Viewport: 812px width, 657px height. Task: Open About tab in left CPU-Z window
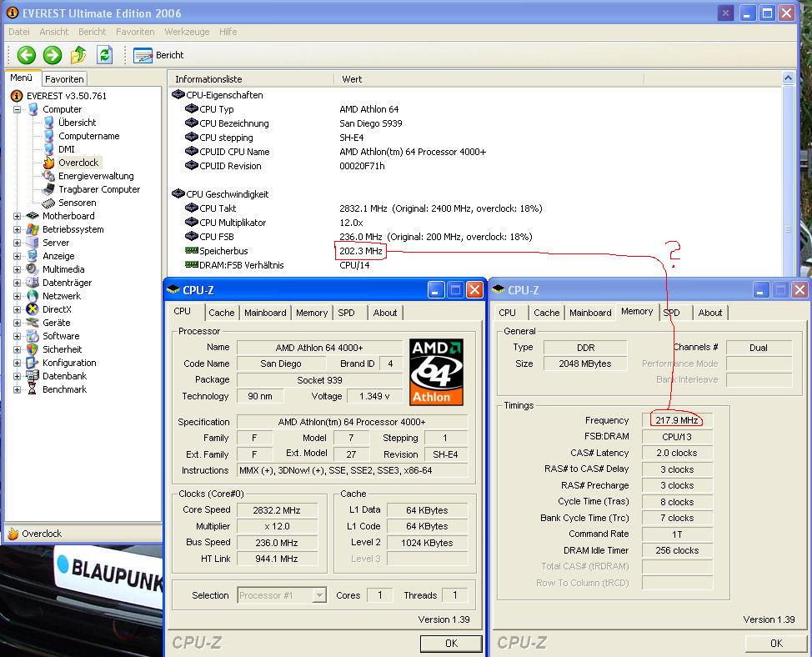pos(385,313)
